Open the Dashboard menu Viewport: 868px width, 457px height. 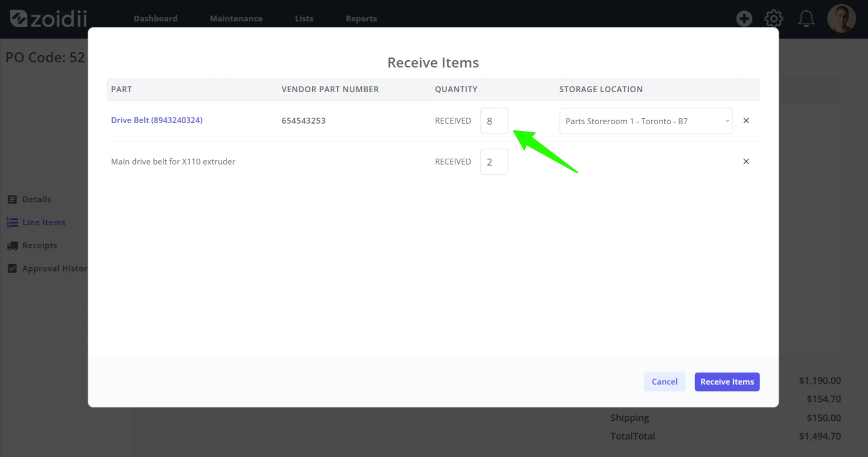[x=156, y=18]
